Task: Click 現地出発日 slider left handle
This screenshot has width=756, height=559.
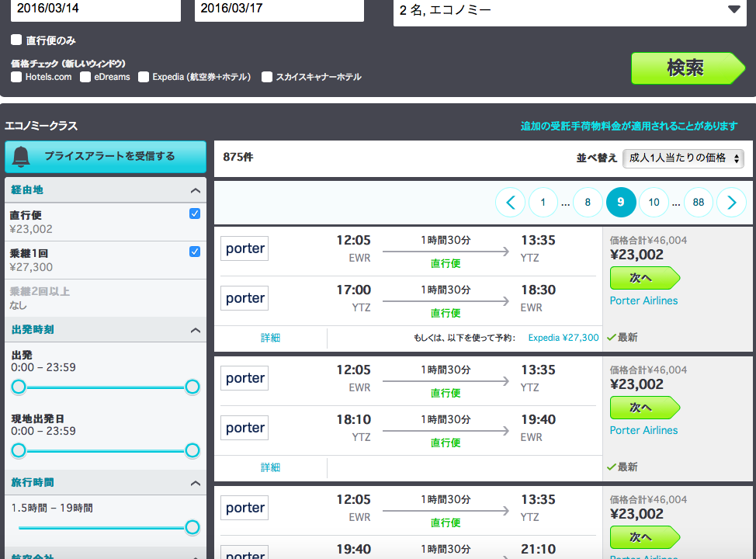Action: tap(19, 450)
